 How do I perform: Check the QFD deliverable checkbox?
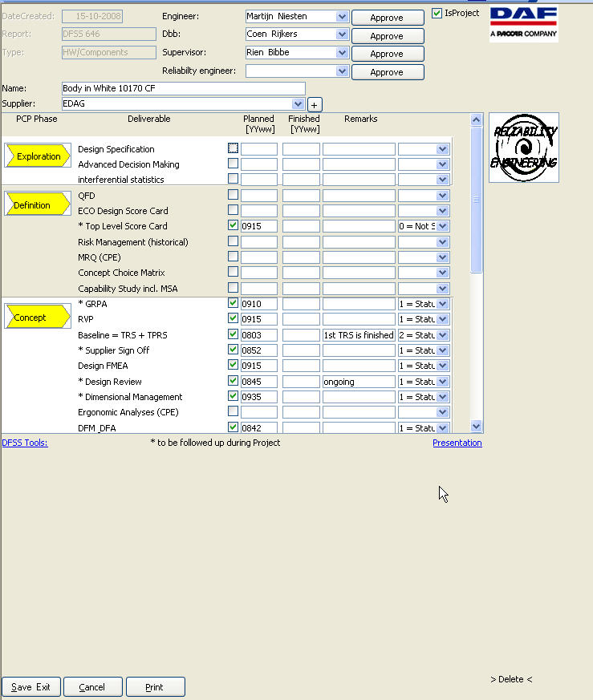click(233, 195)
